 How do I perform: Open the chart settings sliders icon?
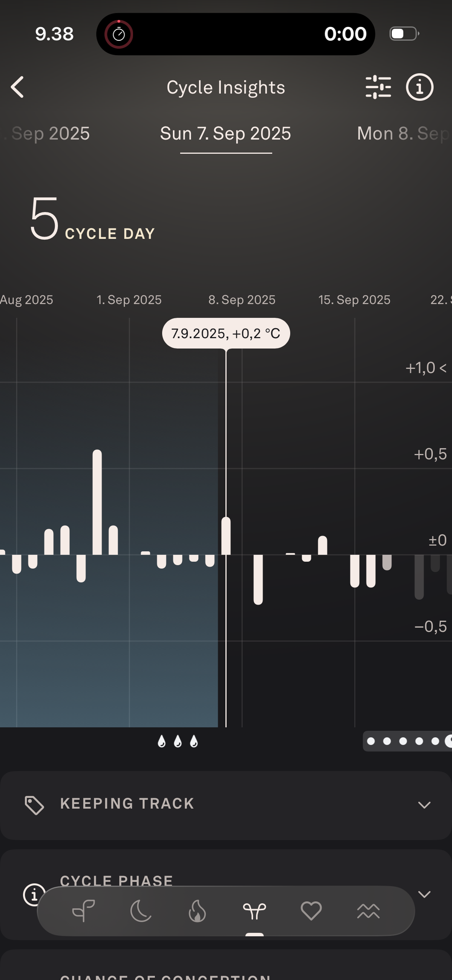click(378, 87)
